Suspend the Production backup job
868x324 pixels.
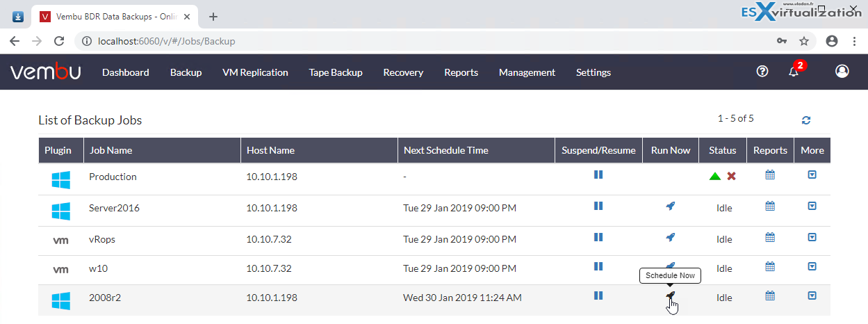(x=598, y=175)
